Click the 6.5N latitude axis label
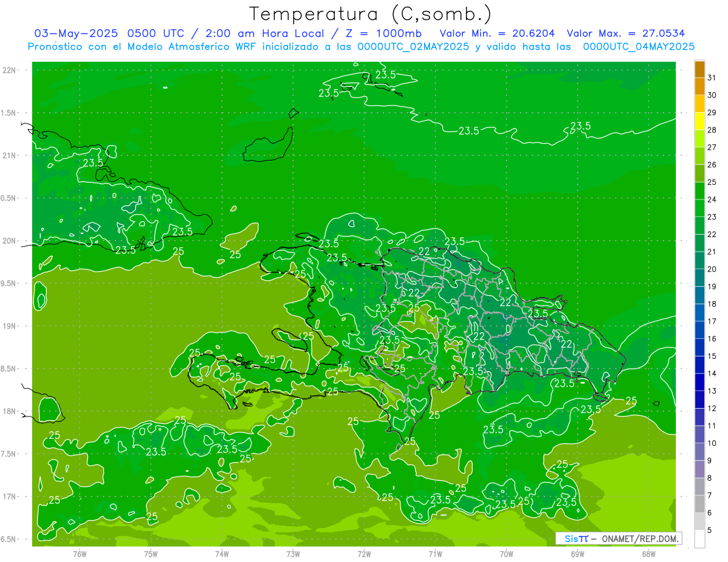 [x=10, y=539]
